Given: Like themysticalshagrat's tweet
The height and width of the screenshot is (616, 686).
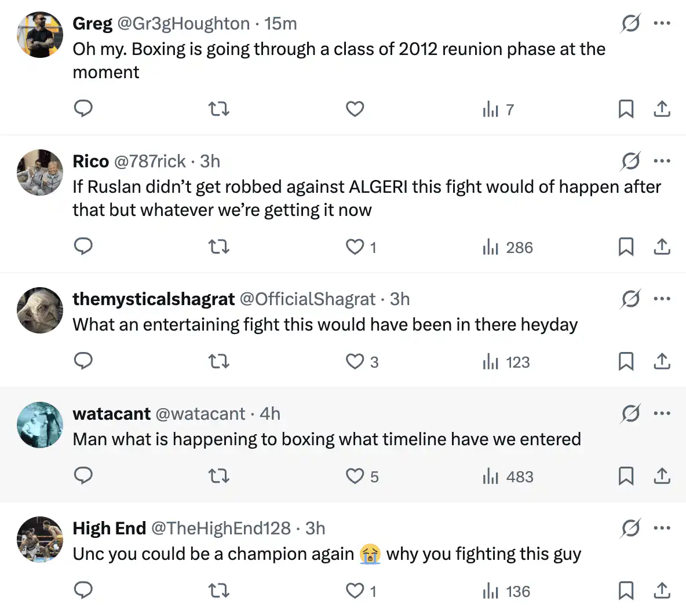Looking at the screenshot, I should click(x=355, y=362).
